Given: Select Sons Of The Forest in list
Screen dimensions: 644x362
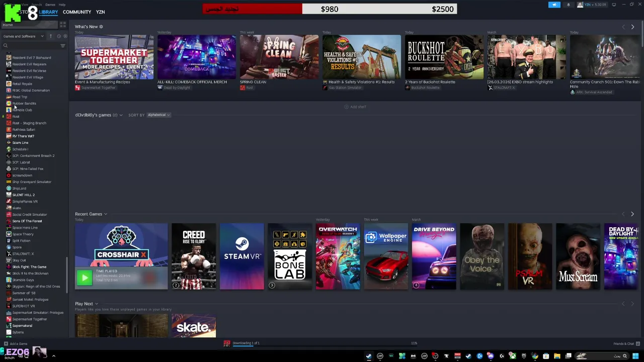Looking at the screenshot, I should [27, 221].
